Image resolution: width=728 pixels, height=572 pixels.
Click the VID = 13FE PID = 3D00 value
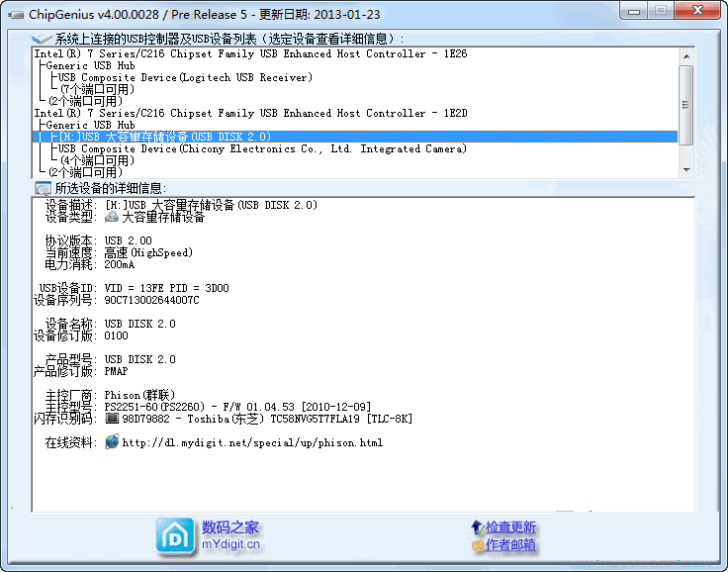[167, 288]
